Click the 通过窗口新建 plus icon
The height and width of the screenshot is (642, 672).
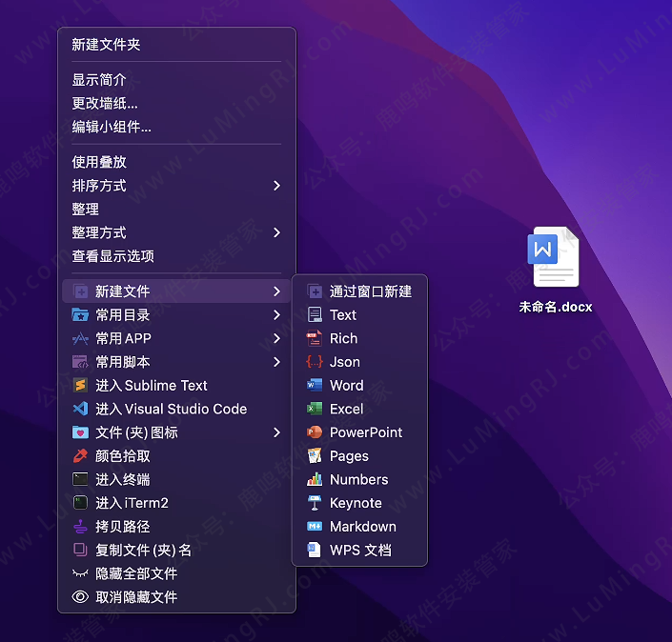[315, 291]
